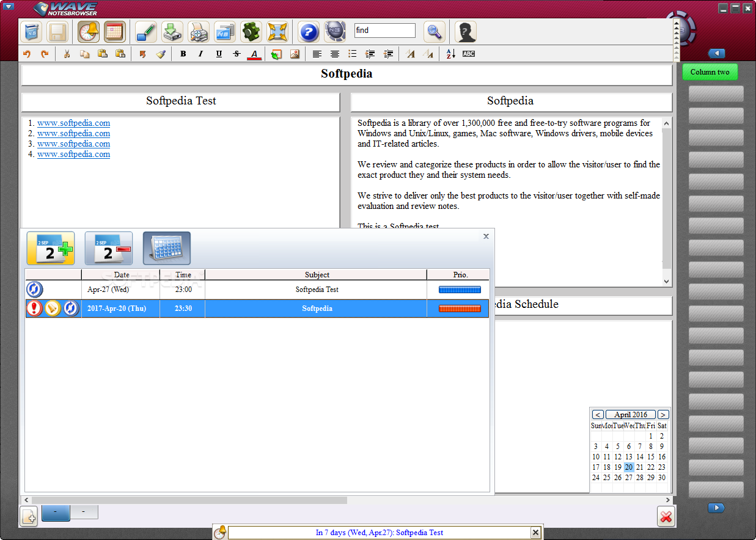This screenshot has height=540, width=756.
Task: Click the blue left arrow above Column two
Action: [716, 54]
